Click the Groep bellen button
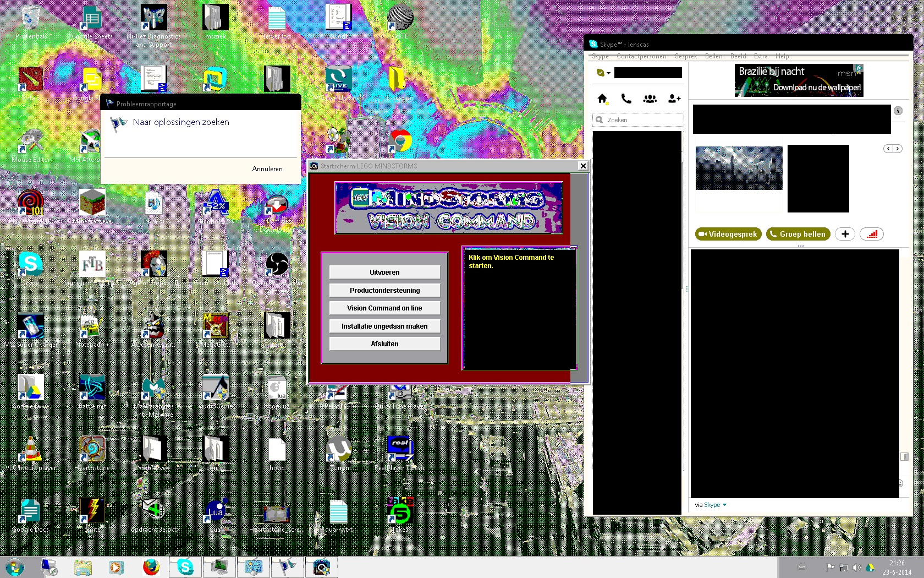The width and height of the screenshot is (924, 578). tap(798, 234)
